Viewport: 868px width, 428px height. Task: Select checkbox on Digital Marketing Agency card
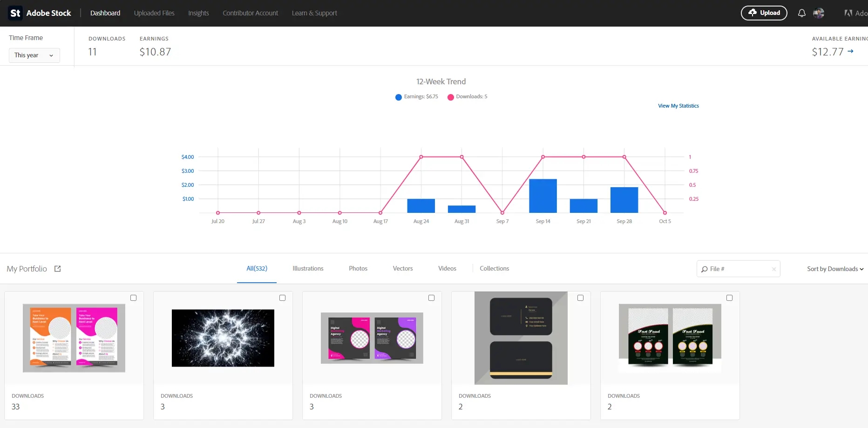(432, 298)
